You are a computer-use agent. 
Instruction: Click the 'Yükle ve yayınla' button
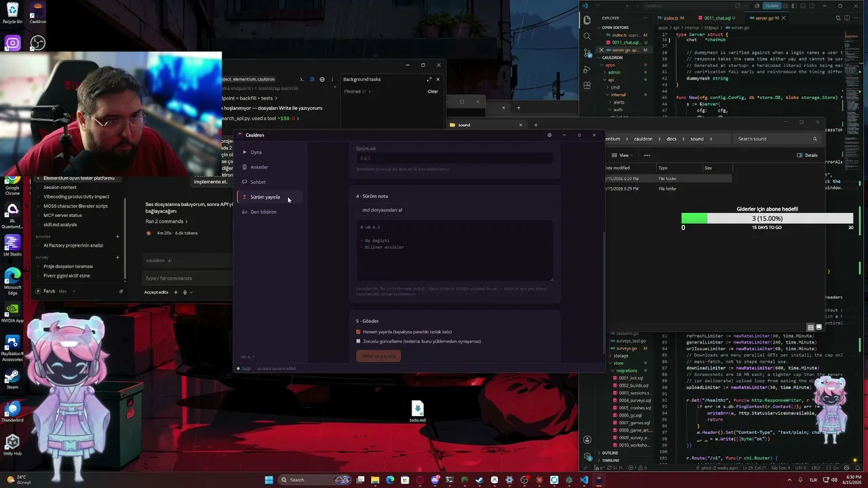(x=378, y=356)
